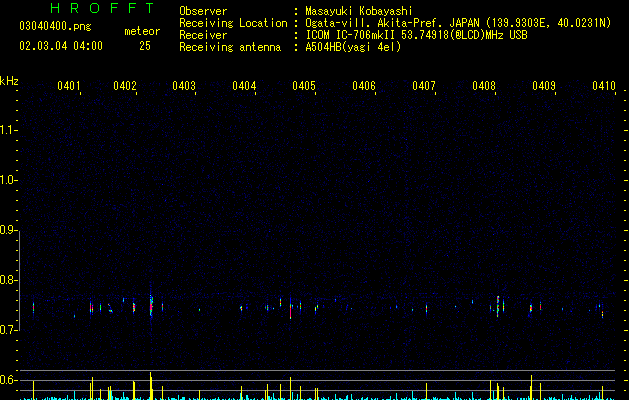This screenshot has height=400, width=629.
Task: Click the yellow intensity spike at 0407
Action: coord(426,391)
